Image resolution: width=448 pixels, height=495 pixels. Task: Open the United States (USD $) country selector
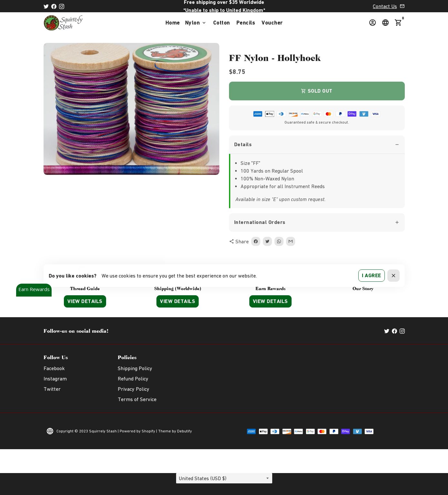pyautogui.click(x=224, y=478)
